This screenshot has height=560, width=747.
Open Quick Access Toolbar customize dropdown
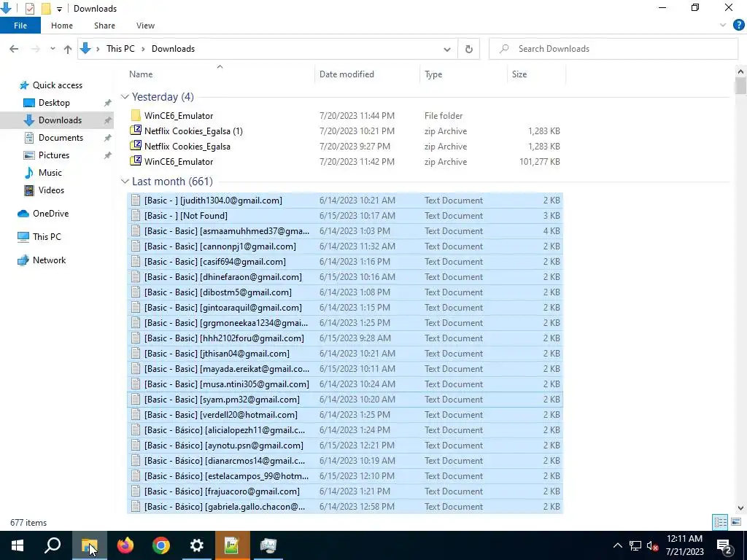[59, 9]
